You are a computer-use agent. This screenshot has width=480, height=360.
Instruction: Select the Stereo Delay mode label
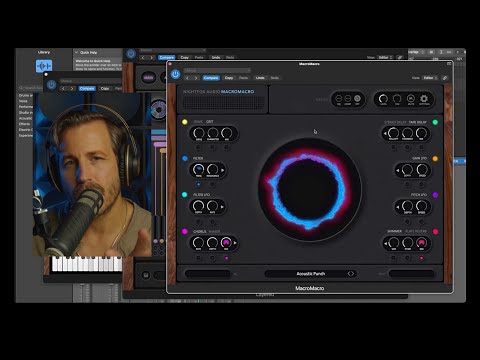click(x=395, y=122)
